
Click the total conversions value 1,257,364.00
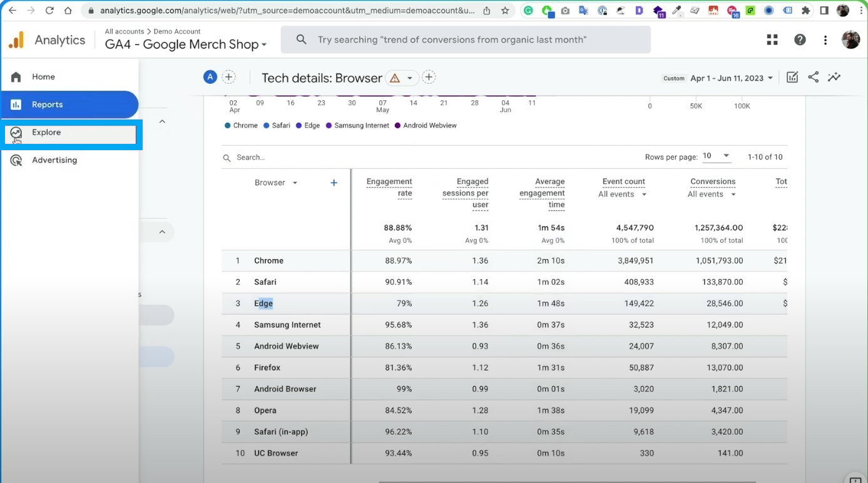(x=719, y=228)
